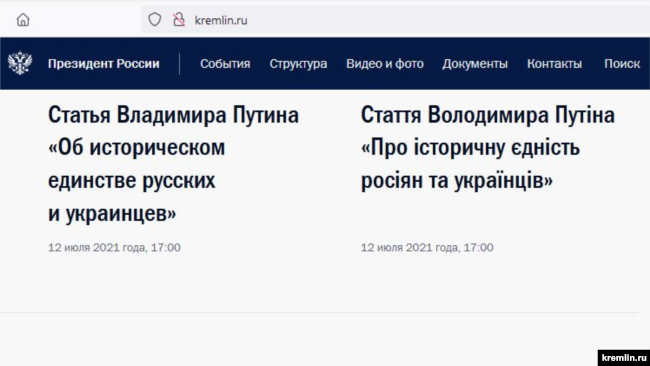
Task: Open the События menu item
Action: (x=225, y=63)
